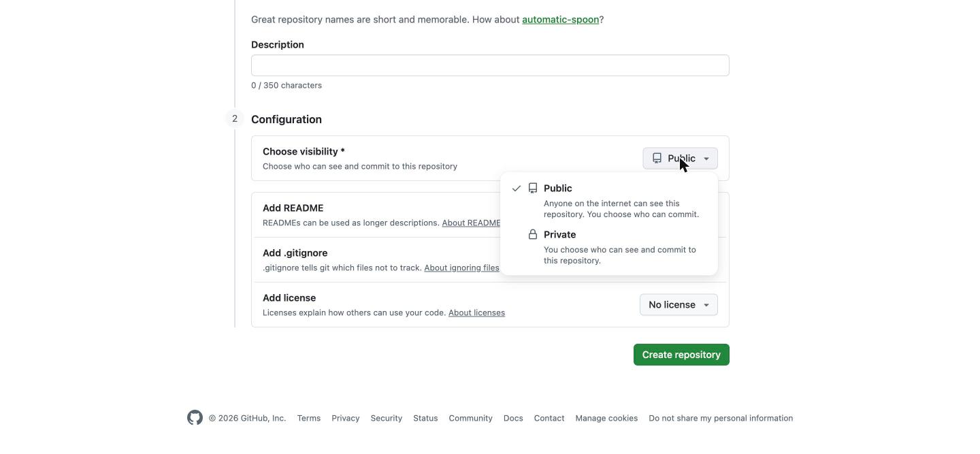The width and height of the screenshot is (980, 454).
Task: Click the Description field label
Action: [278, 44]
